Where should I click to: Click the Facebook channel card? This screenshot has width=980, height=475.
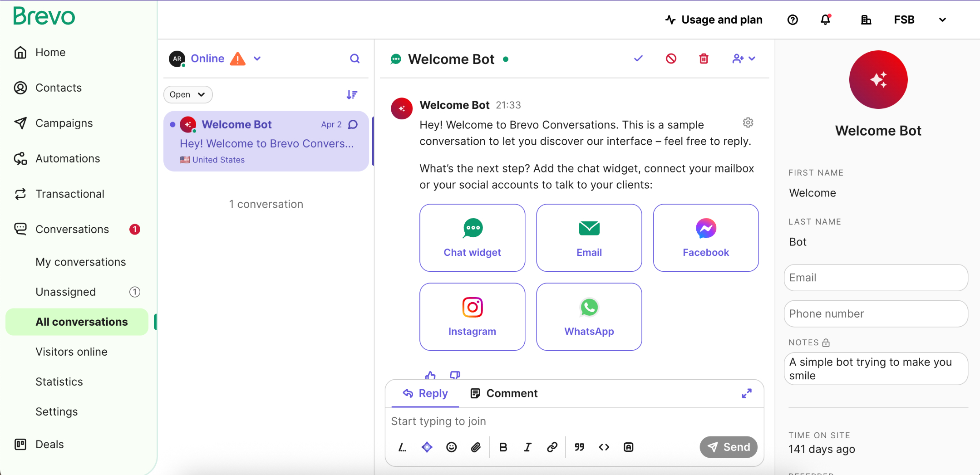click(706, 238)
